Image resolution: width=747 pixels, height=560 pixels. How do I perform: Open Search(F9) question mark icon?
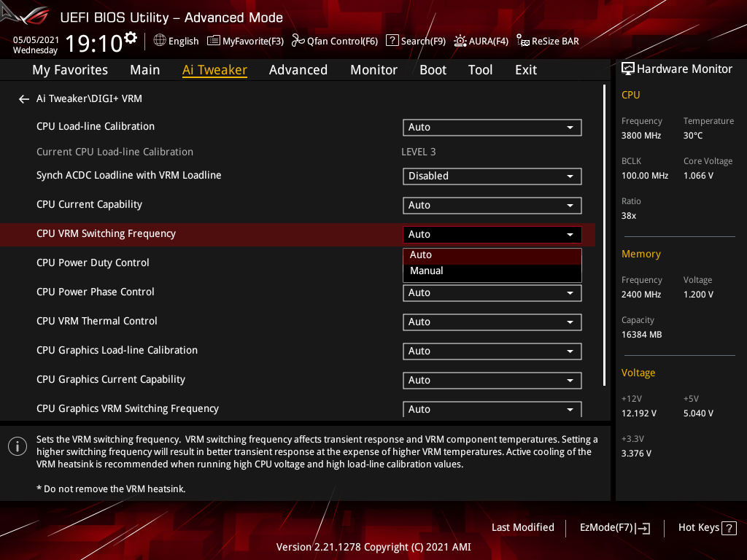pos(392,41)
